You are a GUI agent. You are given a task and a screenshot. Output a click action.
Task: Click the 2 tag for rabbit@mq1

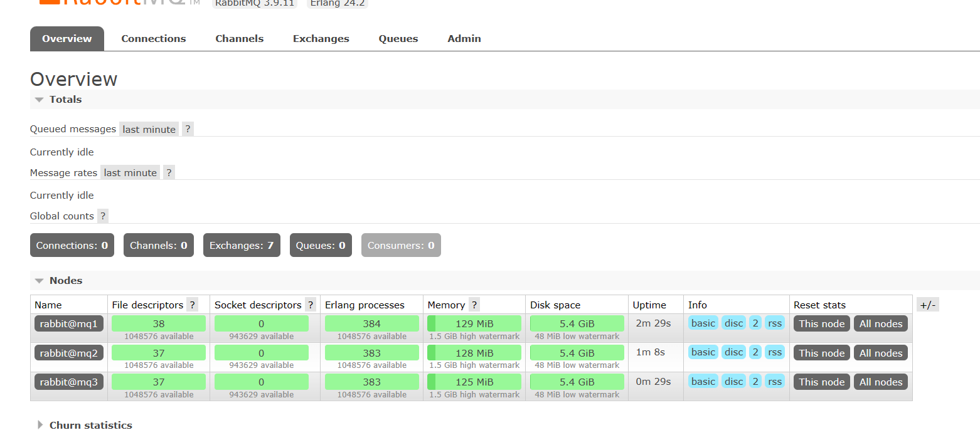point(755,323)
